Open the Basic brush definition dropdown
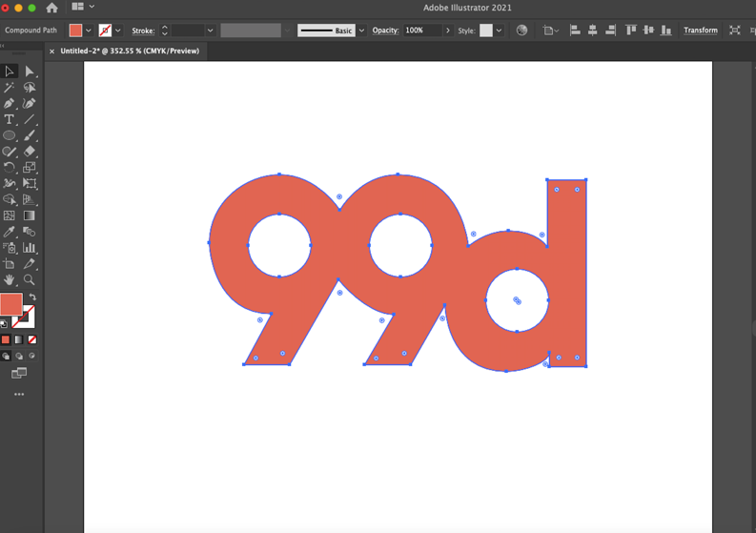The width and height of the screenshot is (756, 533). [361, 31]
